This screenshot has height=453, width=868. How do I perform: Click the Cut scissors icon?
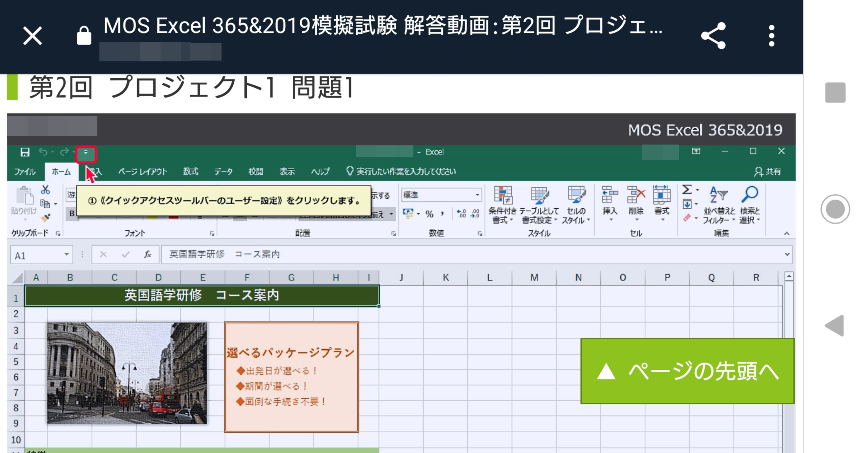coord(45,190)
